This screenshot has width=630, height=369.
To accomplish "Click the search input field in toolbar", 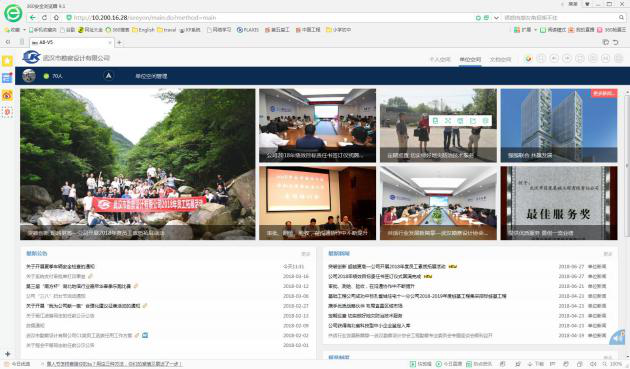I will (x=559, y=18).
